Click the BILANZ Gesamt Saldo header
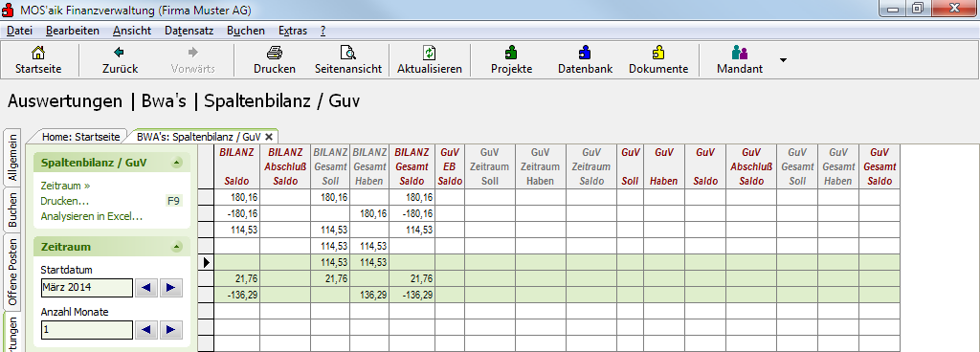 click(412, 166)
